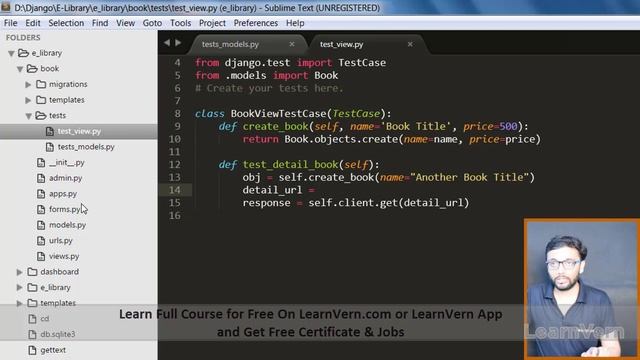The width and height of the screenshot is (640, 360).
Task: Open the Selection menu
Action: 66,23
